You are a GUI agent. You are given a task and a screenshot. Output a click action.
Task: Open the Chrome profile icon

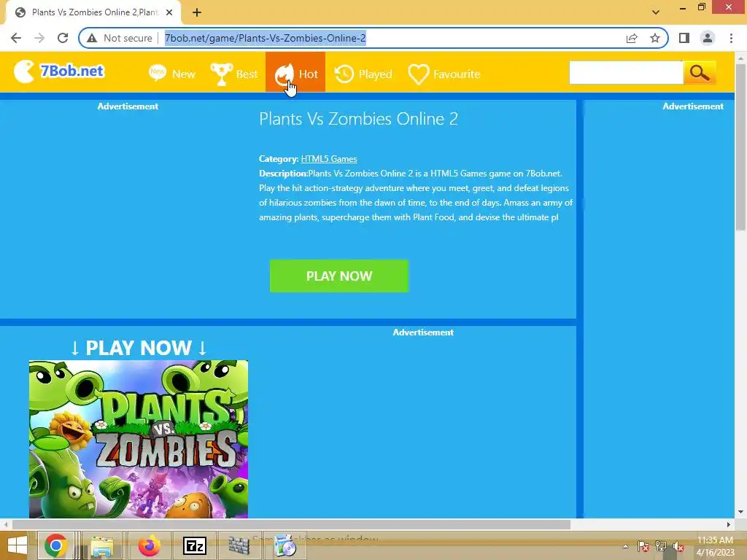(x=708, y=38)
